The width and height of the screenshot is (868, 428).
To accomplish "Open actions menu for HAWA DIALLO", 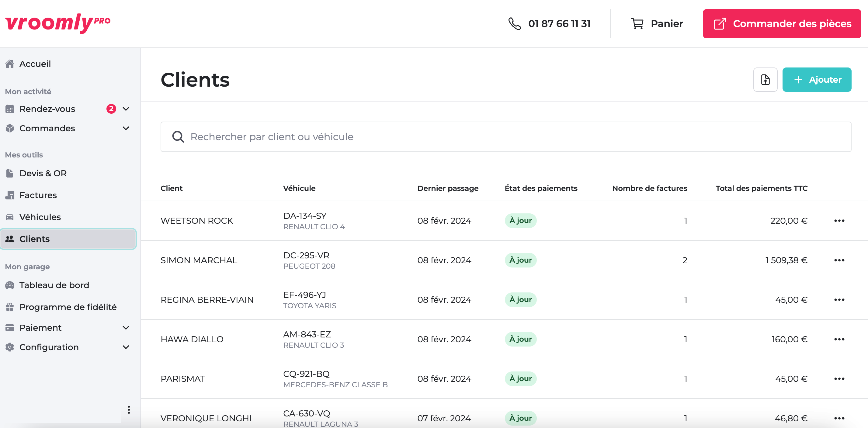I will tap(839, 339).
